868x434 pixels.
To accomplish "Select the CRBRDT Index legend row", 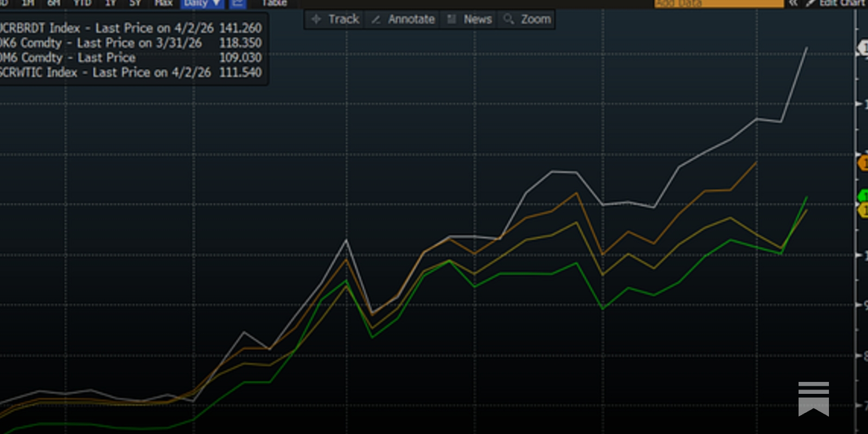I will point(131,28).
